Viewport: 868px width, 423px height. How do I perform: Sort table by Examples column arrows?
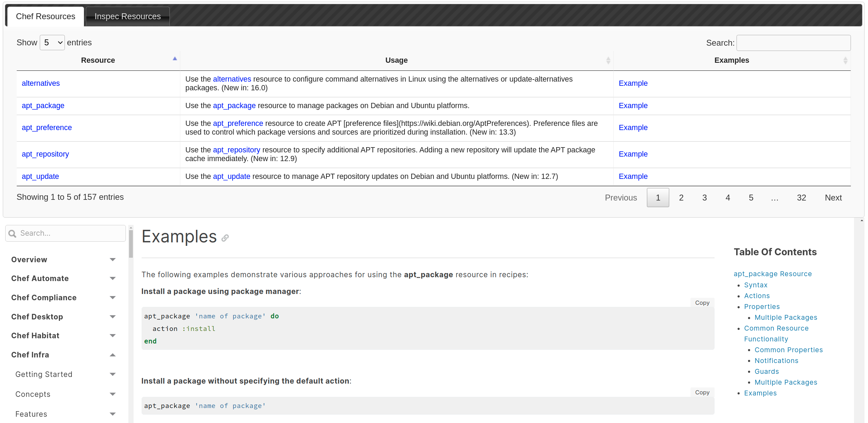pos(845,60)
